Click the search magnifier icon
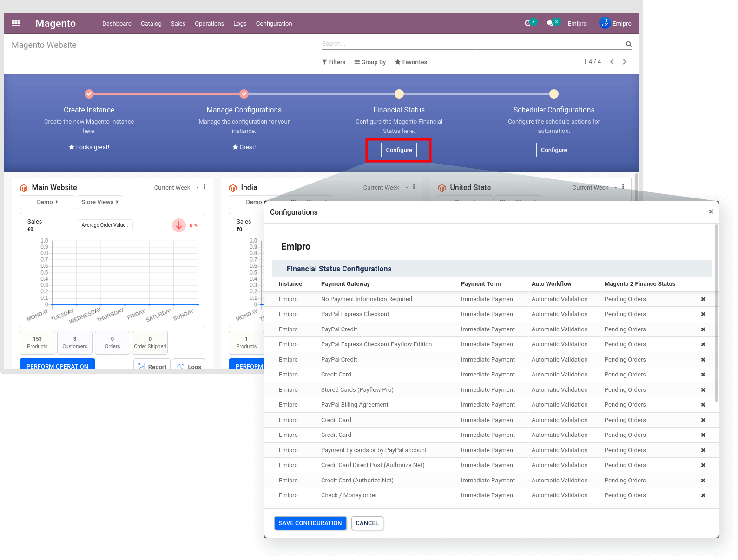Screen dimensions: 738x560 [628, 44]
